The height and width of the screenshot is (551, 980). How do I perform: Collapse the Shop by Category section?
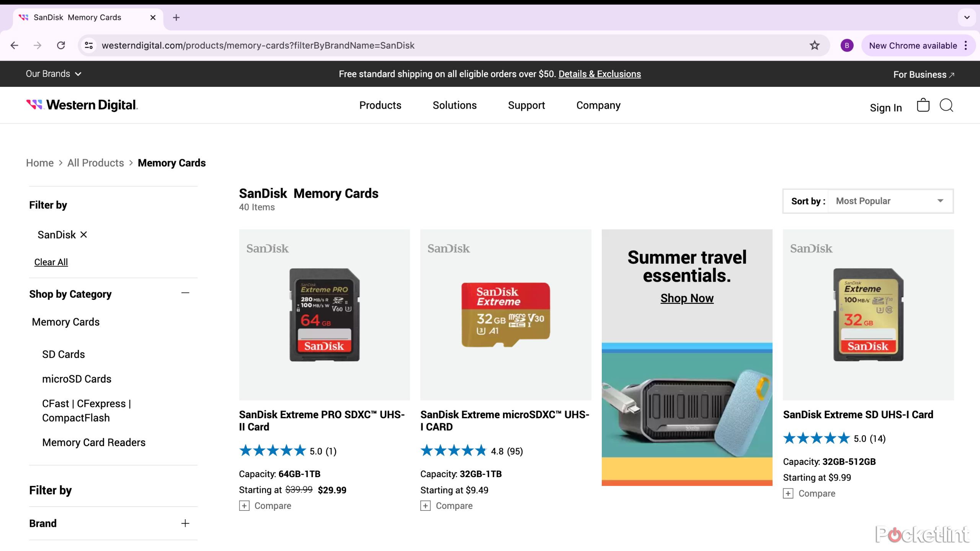pos(185,293)
